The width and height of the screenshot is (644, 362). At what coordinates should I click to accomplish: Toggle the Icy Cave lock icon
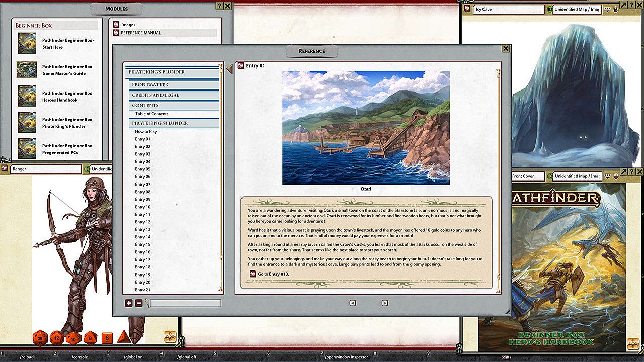tap(616, 10)
